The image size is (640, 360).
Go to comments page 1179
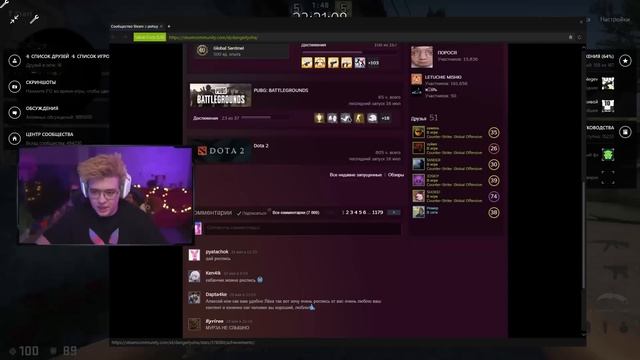pyautogui.click(x=377, y=212)
